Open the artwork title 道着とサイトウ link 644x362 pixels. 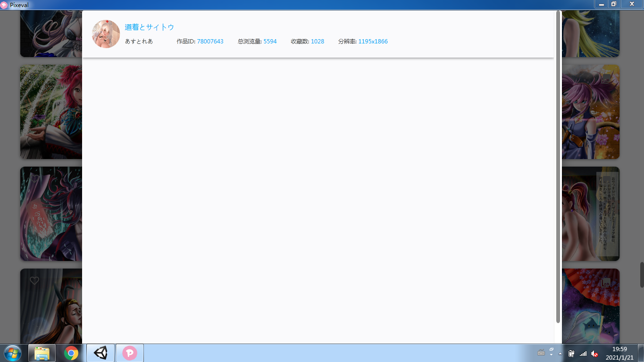pos(149,27)
